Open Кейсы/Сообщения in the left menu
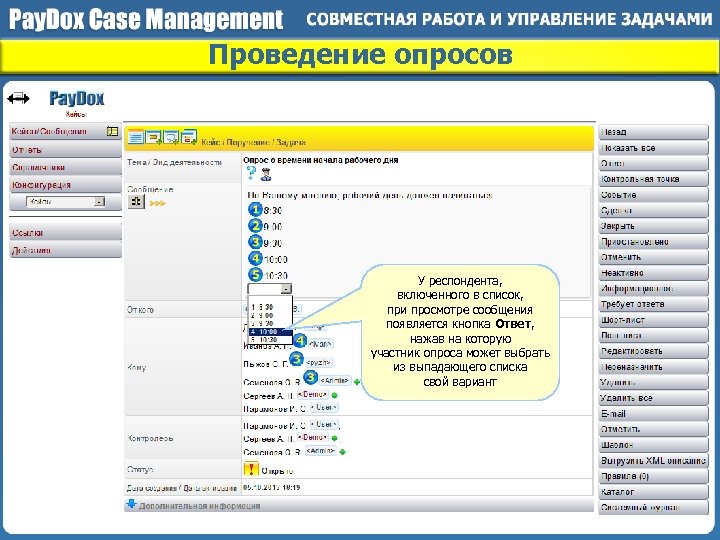720x540 pixels. (x=65, y=131)
